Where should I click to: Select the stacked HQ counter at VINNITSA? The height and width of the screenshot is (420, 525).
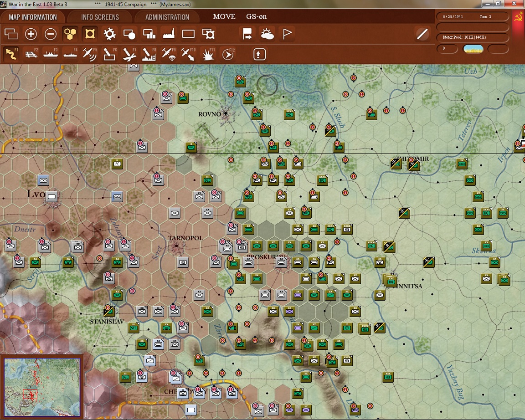[390, 281]
